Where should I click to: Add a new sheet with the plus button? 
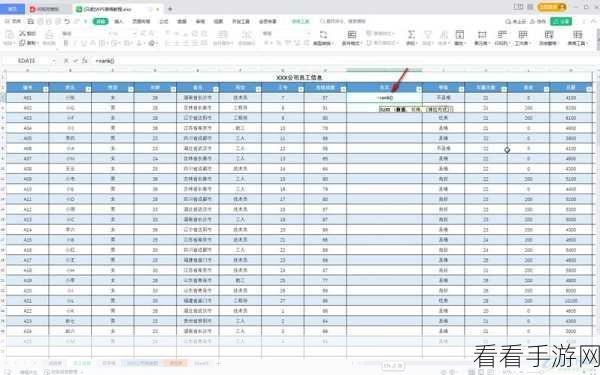(x=218, y=363)
